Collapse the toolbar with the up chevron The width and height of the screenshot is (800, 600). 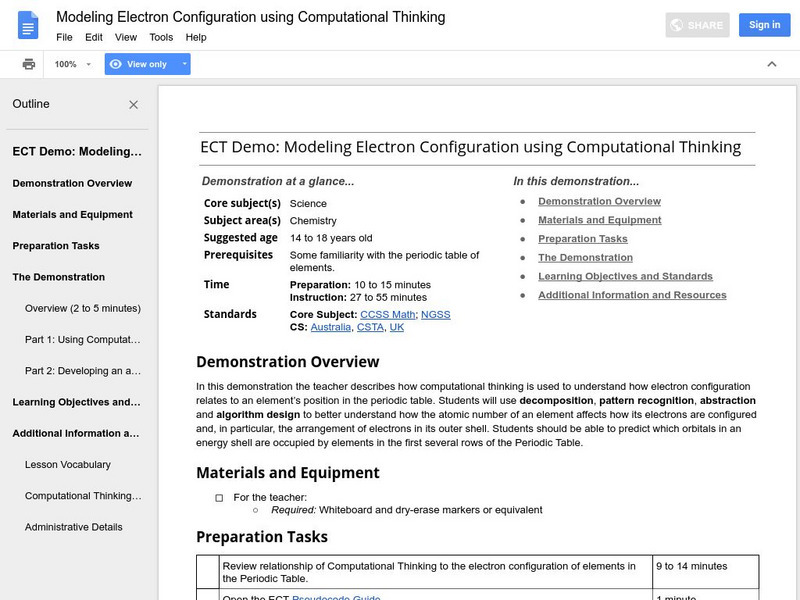(x=772, y=64)
